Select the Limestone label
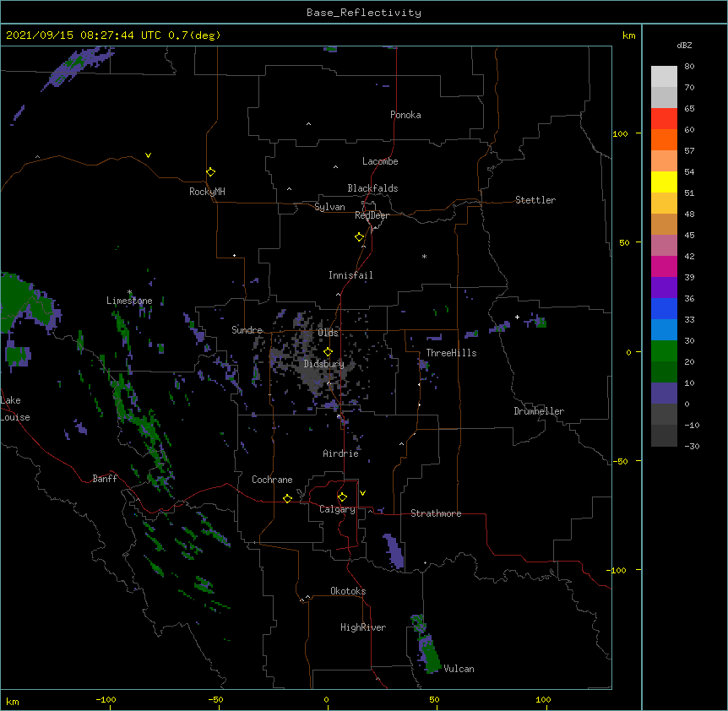Image resolution: width=728 pixels, height=711 pixels. tap(129, 301)
